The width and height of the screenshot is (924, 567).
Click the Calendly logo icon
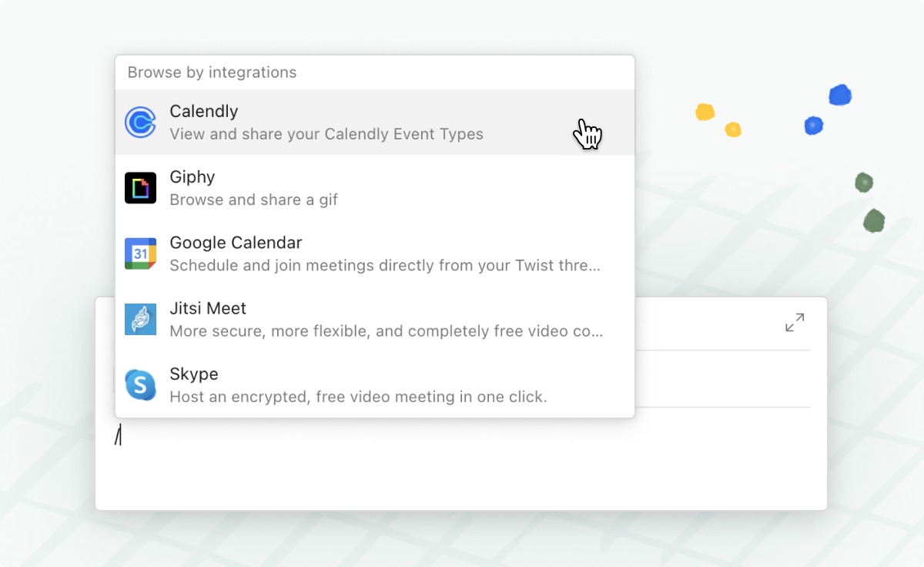tap(140, 122)
